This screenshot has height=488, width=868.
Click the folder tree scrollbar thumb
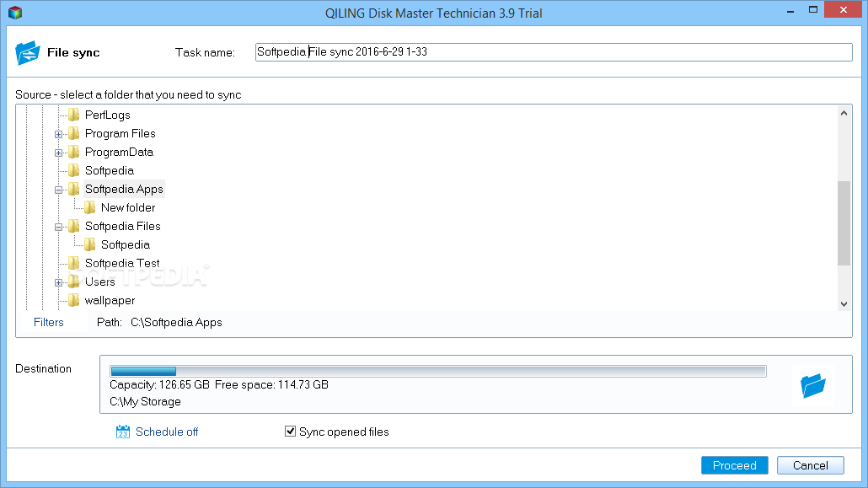(x=844, y=223)
